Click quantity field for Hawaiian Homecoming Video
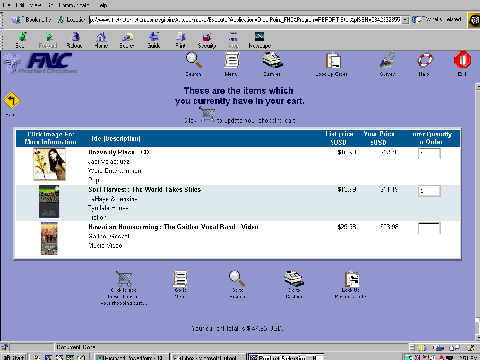 [x=429, y=228]
